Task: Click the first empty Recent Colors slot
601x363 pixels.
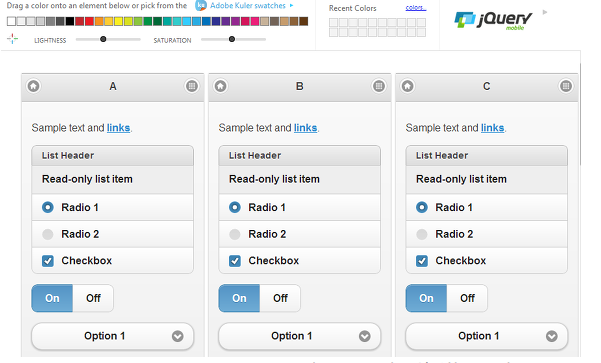Action: click(x=333, y=23)
